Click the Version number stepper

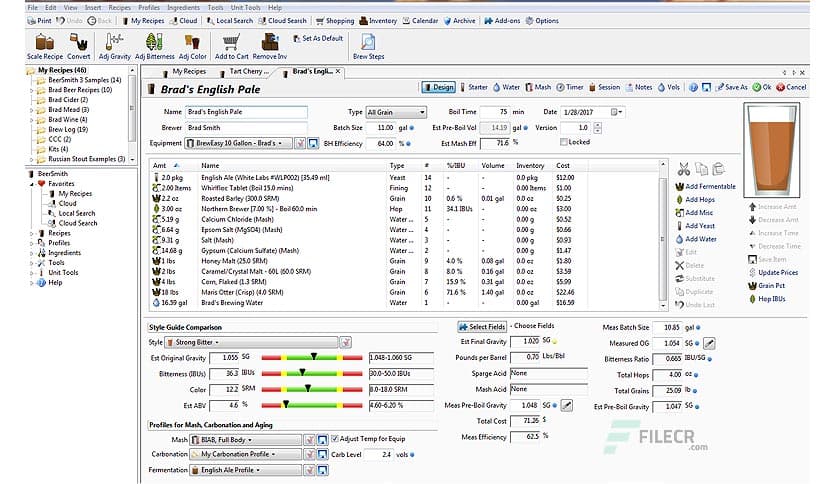[x=597, y=128]
